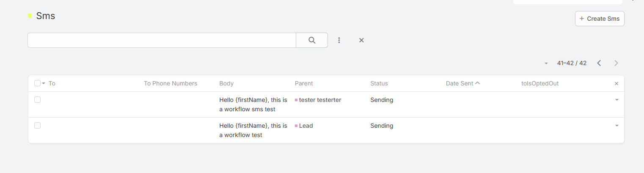The width and height of the screenshot is (644, 173).
Task: Open the three-dot search options menu
Action: point(339,40)
